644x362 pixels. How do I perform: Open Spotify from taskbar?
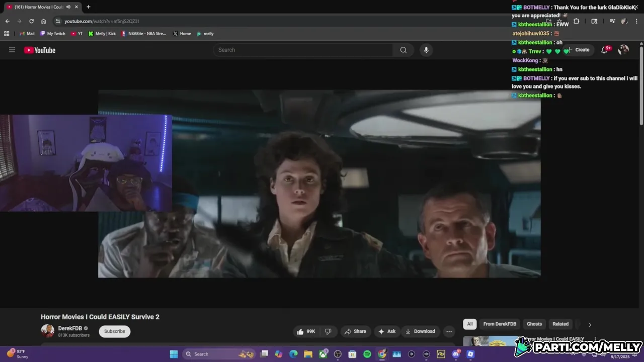click(x=367, y=354)
